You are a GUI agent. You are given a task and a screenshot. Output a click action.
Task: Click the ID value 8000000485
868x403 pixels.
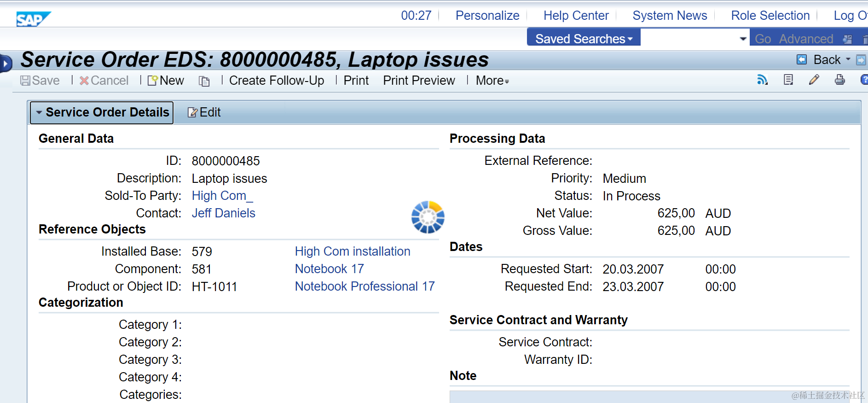coord(226,161)
